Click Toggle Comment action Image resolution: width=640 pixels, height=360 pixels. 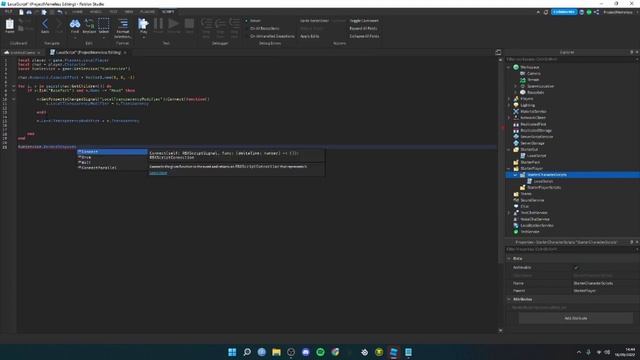[364, 20]
